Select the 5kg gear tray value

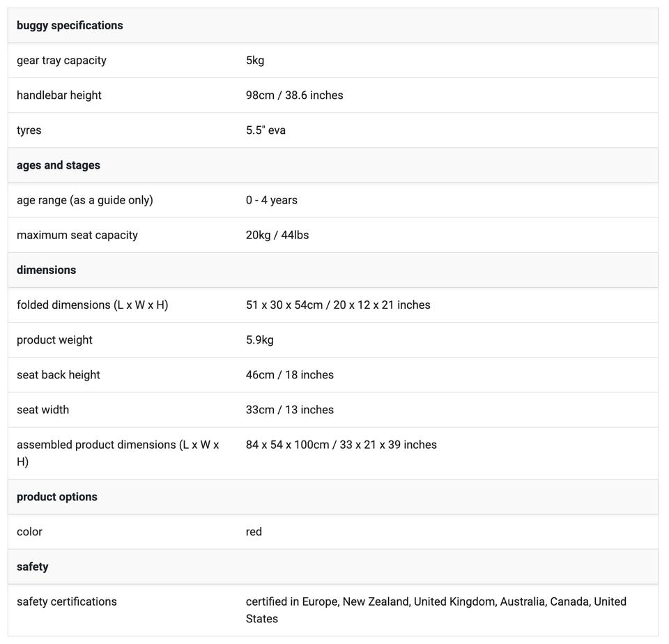pyautogui.click(x=255, y=61)
